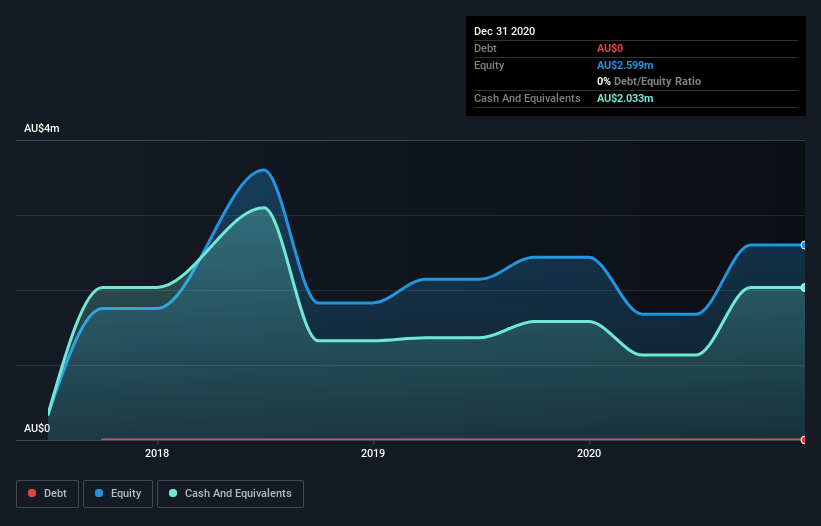
Task: Toggle the Debt legend button
Action: pos(47,494)
